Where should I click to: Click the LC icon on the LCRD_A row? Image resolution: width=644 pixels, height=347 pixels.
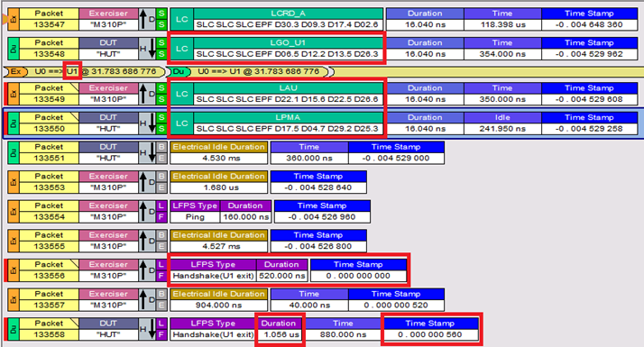pos(181,19)
